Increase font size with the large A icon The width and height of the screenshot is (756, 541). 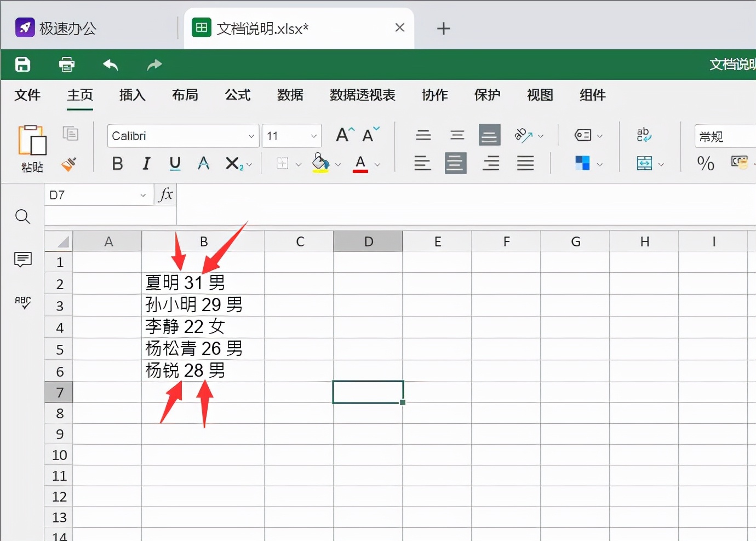[343, 134]
